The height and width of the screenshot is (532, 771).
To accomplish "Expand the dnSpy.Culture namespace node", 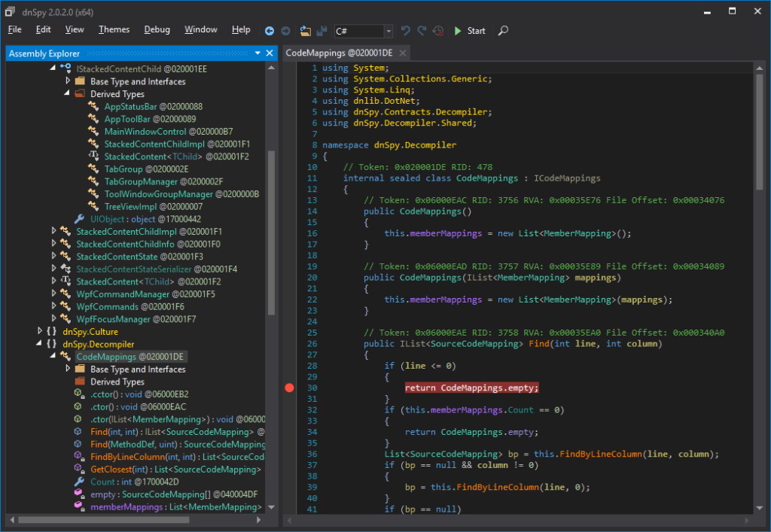I will pyautogui.click(x=41, y=332).
